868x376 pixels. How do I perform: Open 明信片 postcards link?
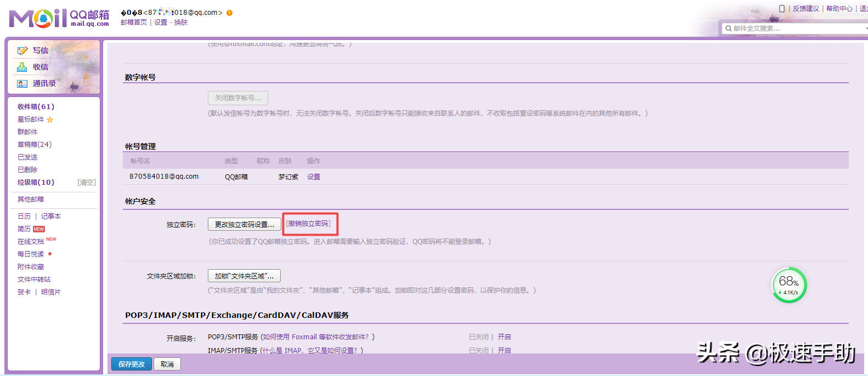pyautogui.click(x=51, y=292)
